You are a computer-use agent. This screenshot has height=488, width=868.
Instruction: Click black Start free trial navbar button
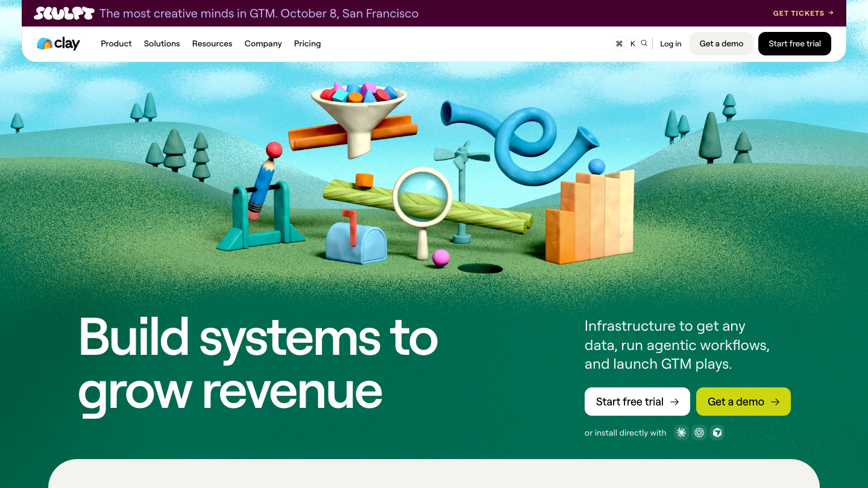click(794, 43)
